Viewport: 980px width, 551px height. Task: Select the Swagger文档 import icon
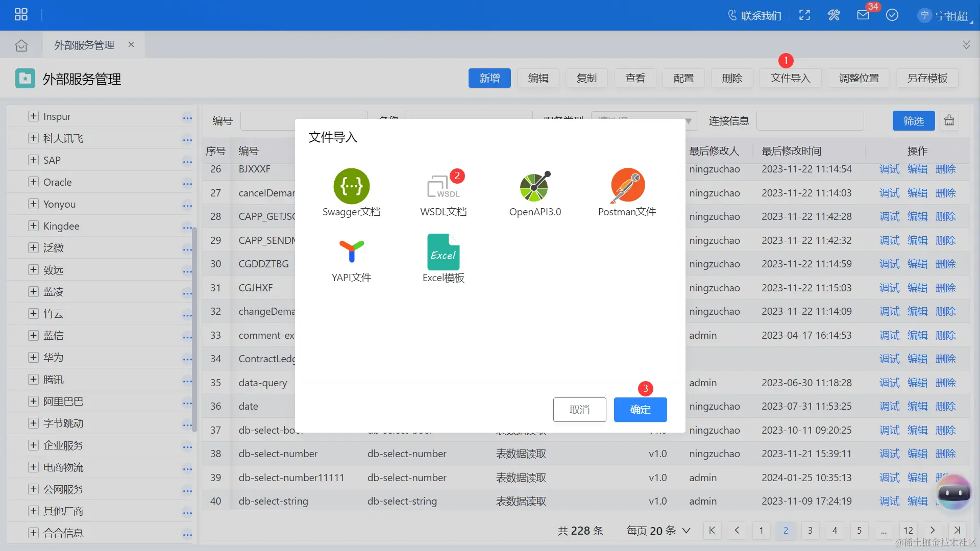(x=351, y=186)
